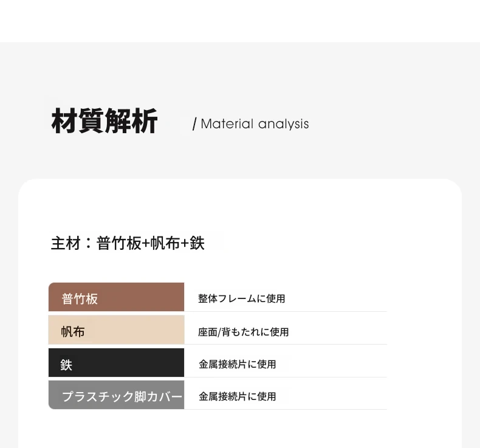Image resolution: width=480 pixels, height=448 pixels.
Task: Click the 帆布 label text
Action: 72,332
